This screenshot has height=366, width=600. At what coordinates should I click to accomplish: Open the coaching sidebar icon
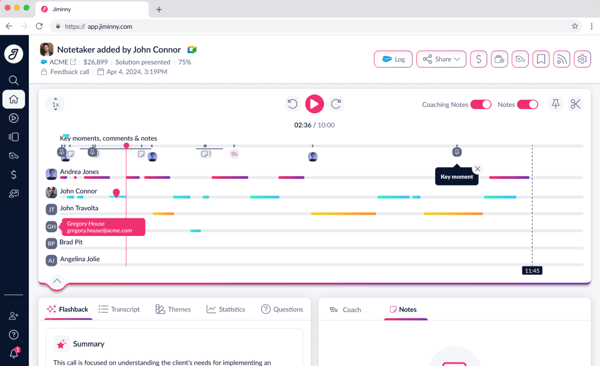13,156
